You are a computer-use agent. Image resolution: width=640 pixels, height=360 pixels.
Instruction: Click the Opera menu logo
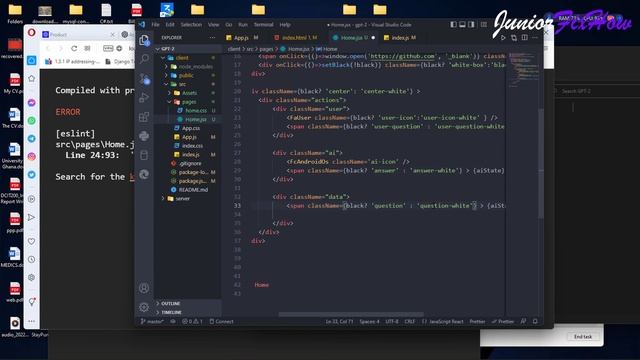31,32
